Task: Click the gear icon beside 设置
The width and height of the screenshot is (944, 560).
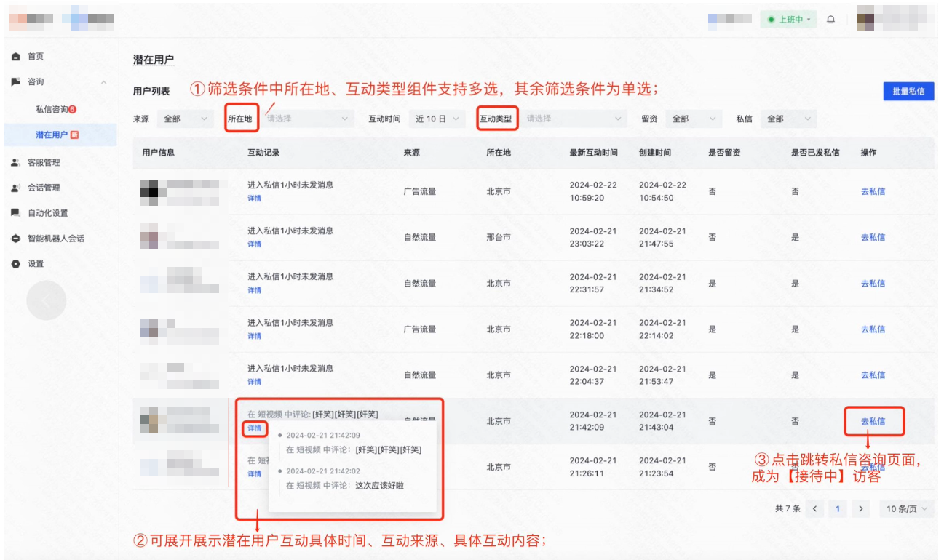Action: [x=15, y=264]
